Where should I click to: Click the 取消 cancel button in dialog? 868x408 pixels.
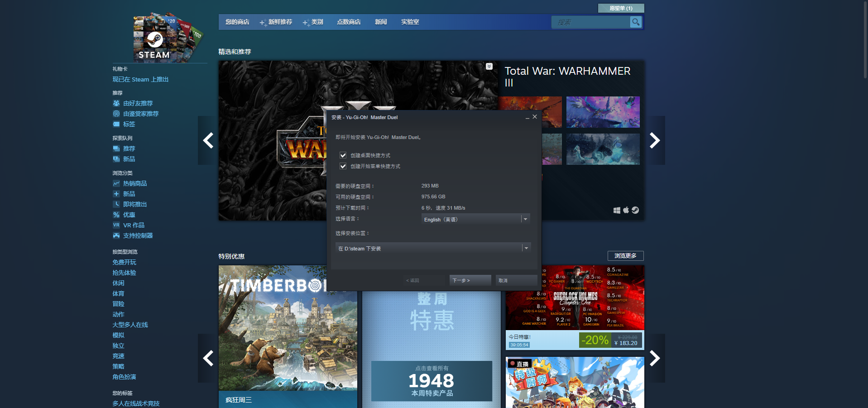pyautogui.click(x=516, y=280)
